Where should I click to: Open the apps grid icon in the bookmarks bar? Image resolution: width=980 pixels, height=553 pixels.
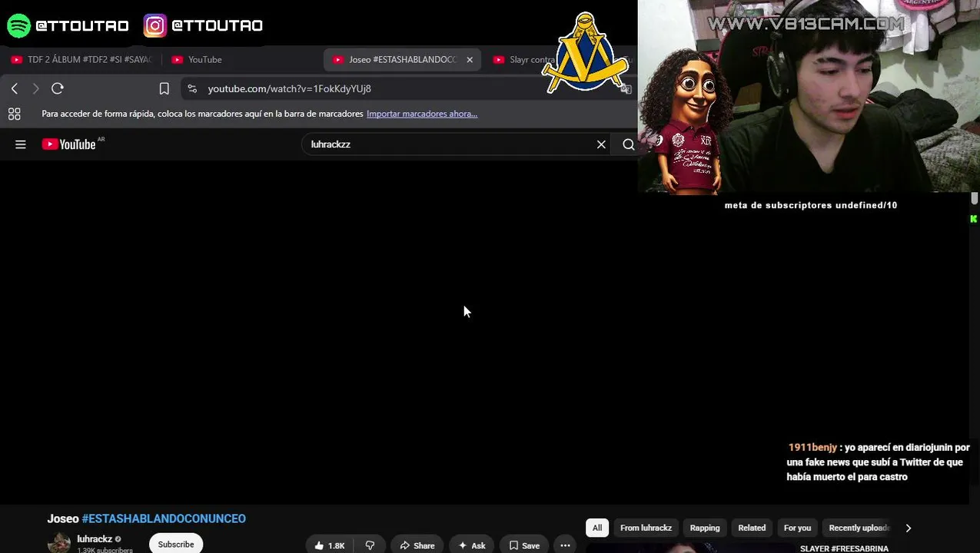pos(14,114)
